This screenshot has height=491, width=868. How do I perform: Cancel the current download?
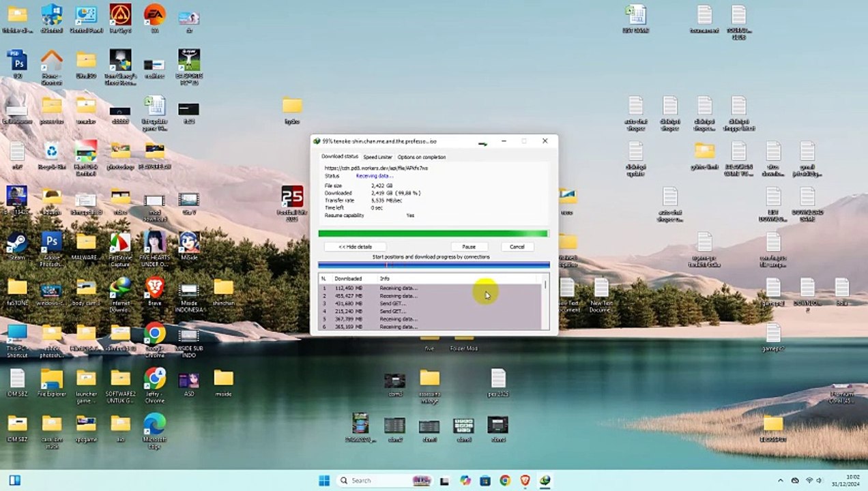[517, 247]
